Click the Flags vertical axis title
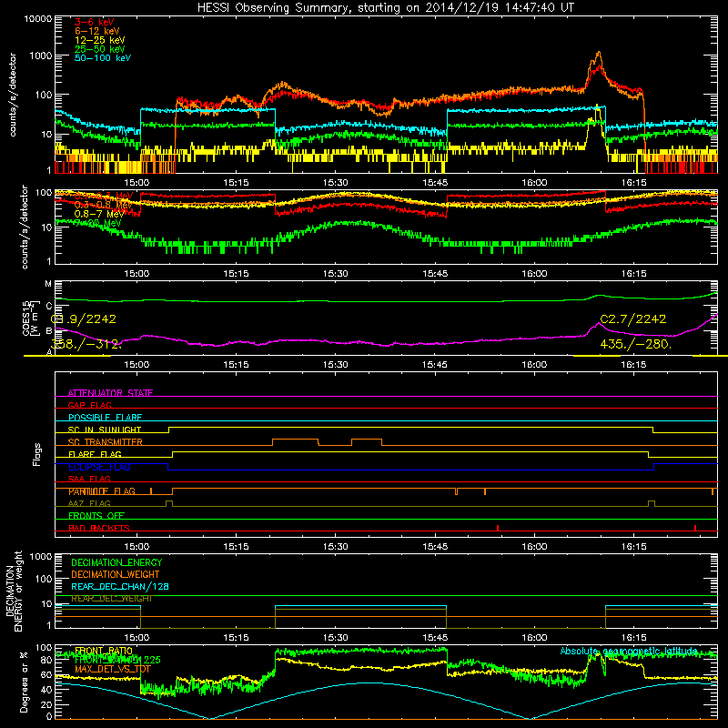728x728 pixels. 37,454
